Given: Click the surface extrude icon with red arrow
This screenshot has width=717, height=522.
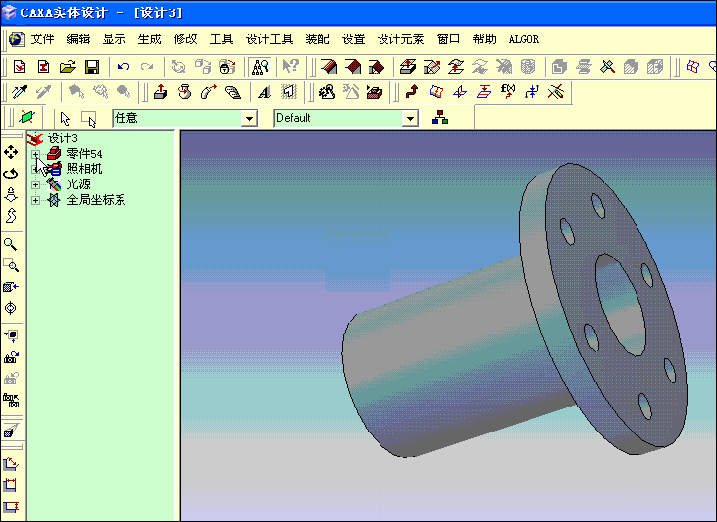Looking at the screenshot, I should click(407, 67).
